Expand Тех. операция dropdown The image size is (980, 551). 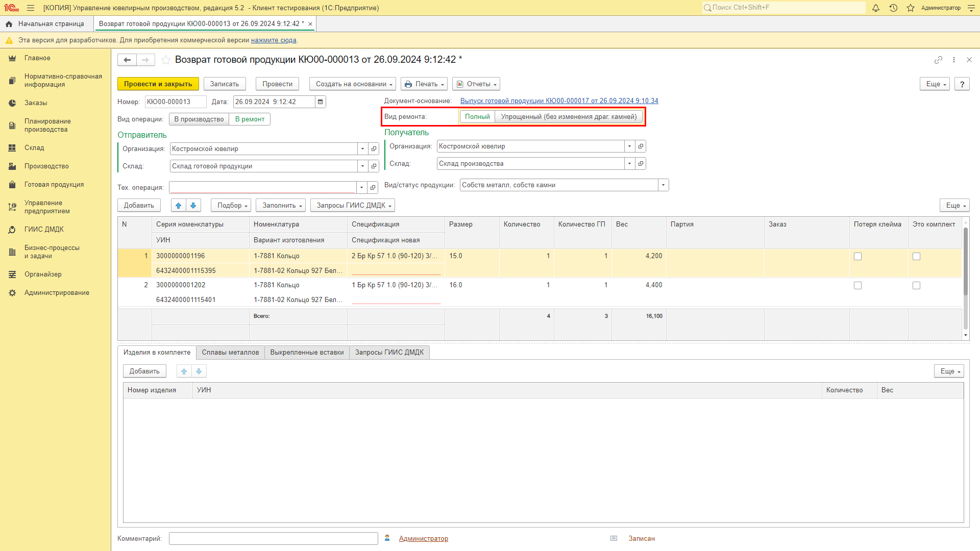361,188
